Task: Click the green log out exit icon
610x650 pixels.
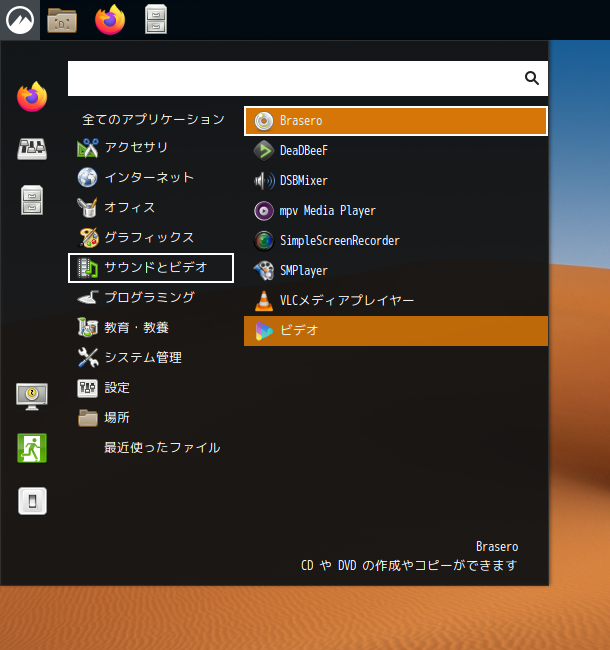Action: pyautogui.click(x=32, y=448)
